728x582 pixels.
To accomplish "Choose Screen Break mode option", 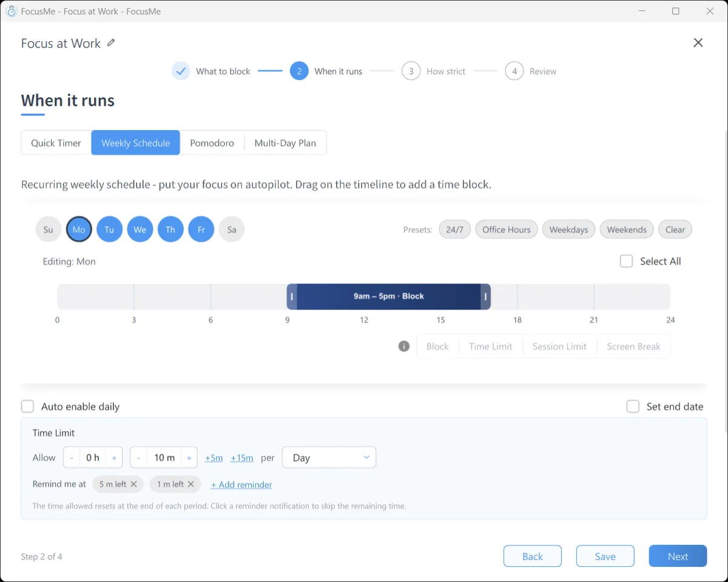I will 634,346.
